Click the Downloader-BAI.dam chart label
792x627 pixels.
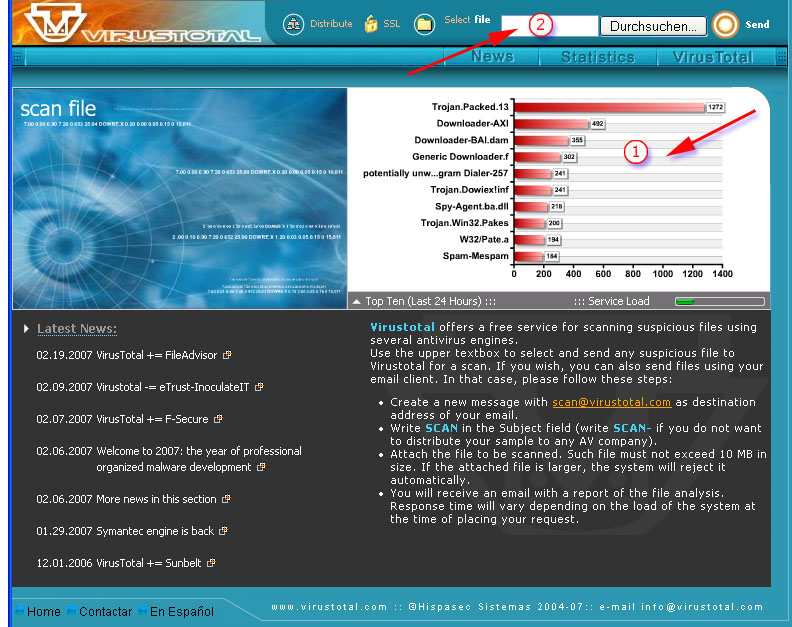tap(461, 140)
